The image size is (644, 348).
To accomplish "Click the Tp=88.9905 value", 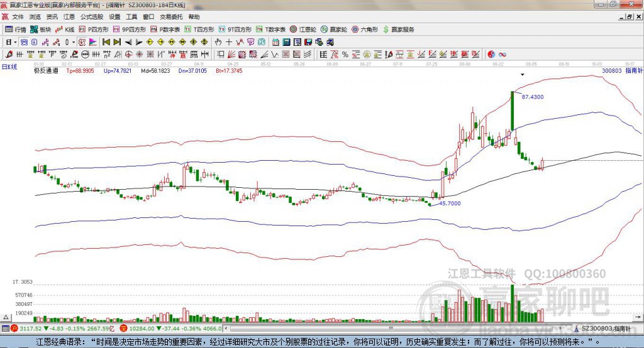I will [x=80, y=70].
